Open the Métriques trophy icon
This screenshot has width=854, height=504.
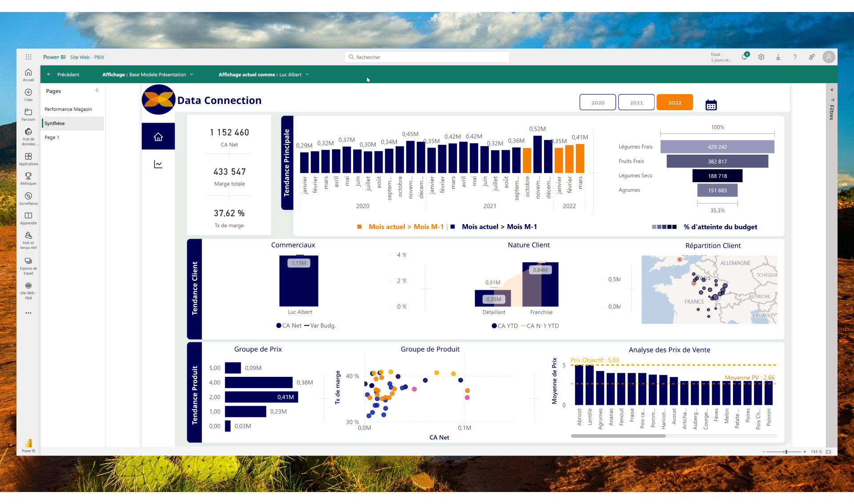tap(28, 176)
